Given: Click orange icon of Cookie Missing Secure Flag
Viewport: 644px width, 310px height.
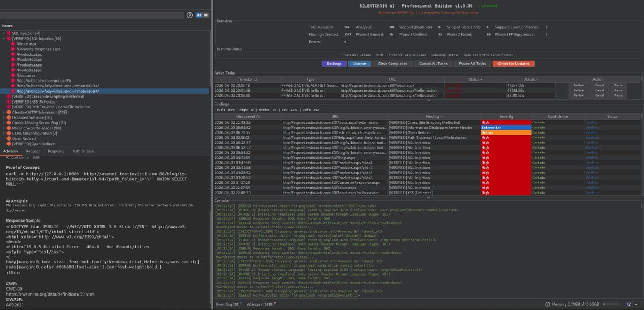Looking at the screenshot, I should [x=9, y=123].
